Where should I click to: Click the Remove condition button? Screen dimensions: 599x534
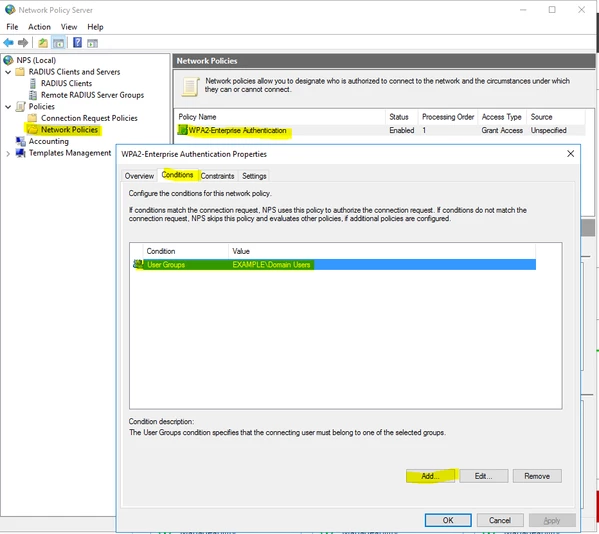[x=537, y=476]
